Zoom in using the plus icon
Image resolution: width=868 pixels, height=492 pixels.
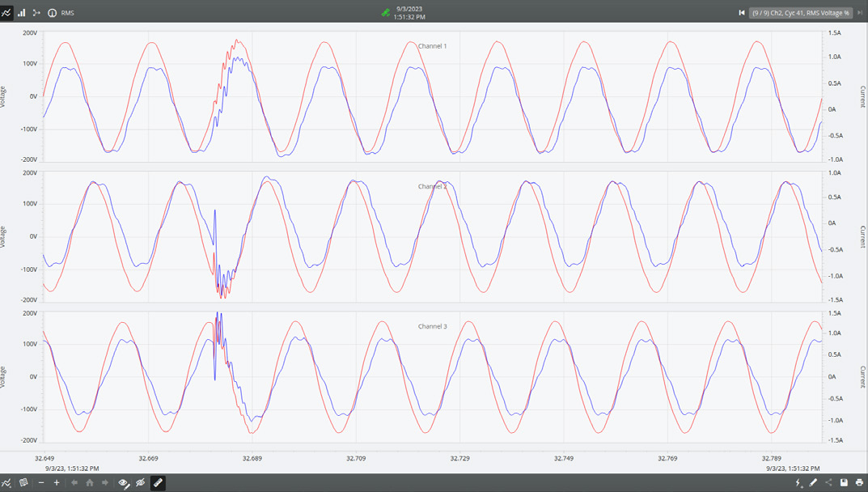point(56,483)
